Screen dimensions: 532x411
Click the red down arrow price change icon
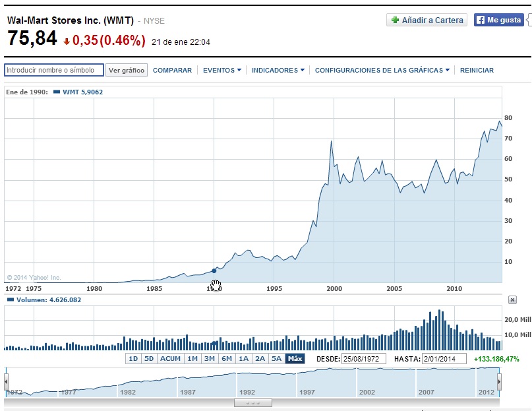67,42
